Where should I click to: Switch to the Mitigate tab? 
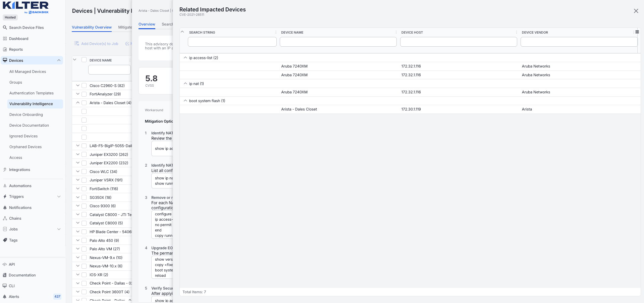tap(125, 27)
